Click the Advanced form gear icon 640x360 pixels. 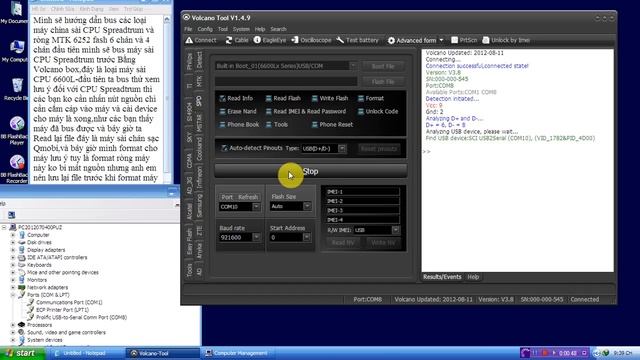391,40
